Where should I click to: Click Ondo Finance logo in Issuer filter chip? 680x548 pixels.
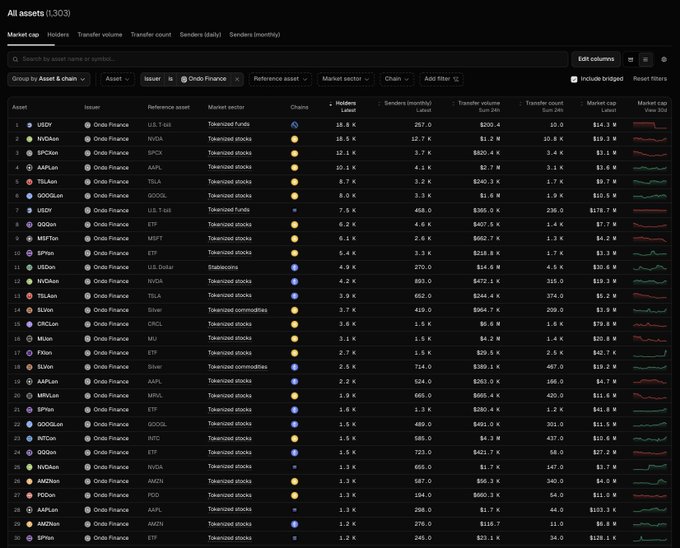184,79
